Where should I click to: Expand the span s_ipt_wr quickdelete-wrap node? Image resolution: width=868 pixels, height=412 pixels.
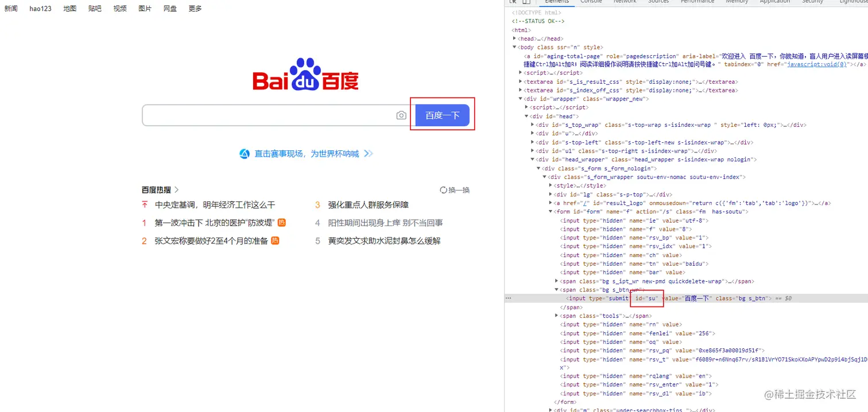557,281
